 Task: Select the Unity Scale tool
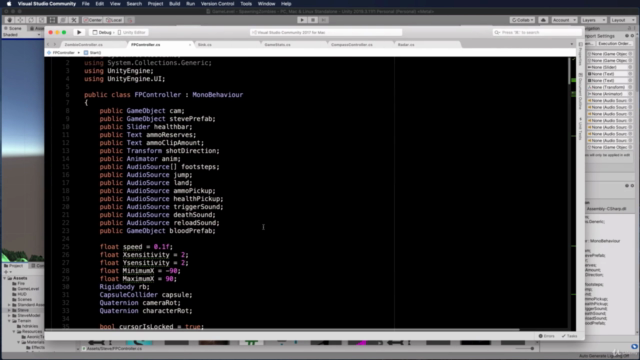[41, 20]
